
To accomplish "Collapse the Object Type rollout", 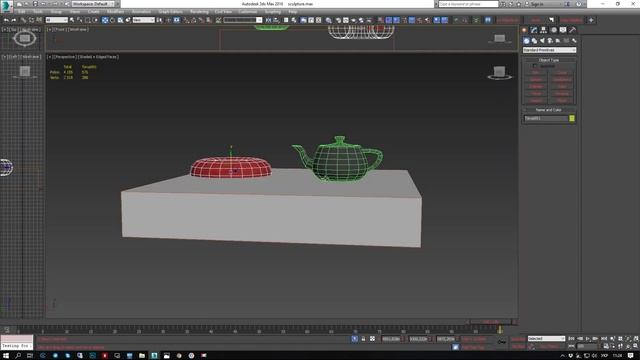I will point(549,60).
